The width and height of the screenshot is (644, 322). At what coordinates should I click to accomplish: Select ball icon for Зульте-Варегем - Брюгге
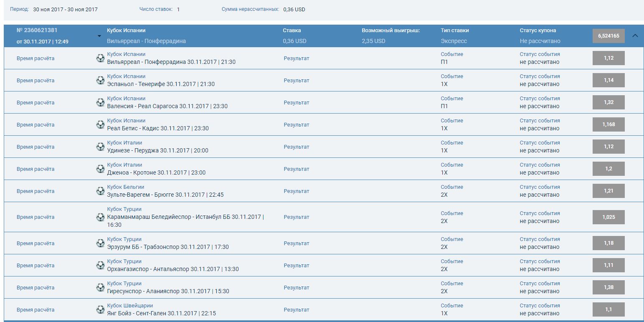[100, 191]
